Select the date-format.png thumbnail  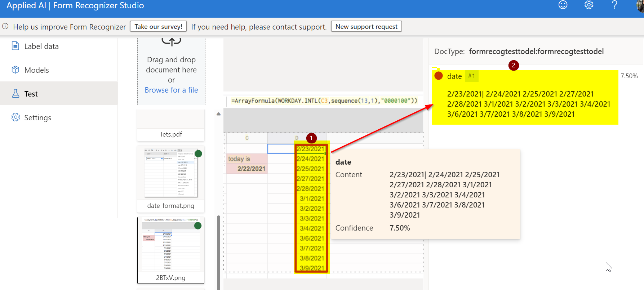point(171,179)
